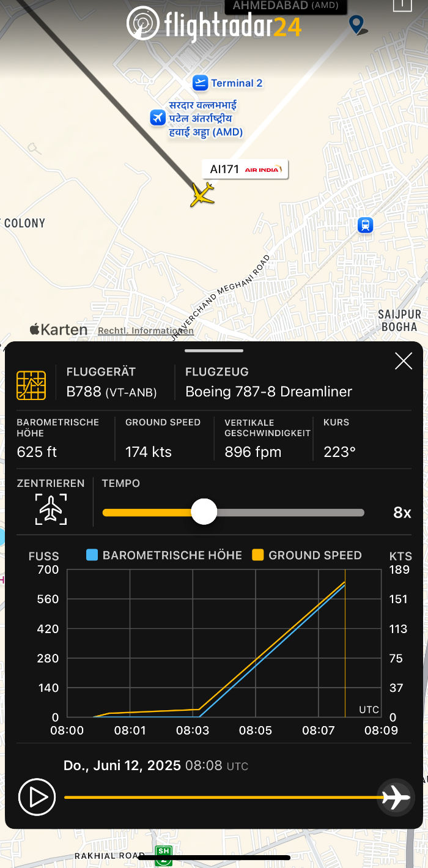Tap the train station icon on the map

[365, 225]
